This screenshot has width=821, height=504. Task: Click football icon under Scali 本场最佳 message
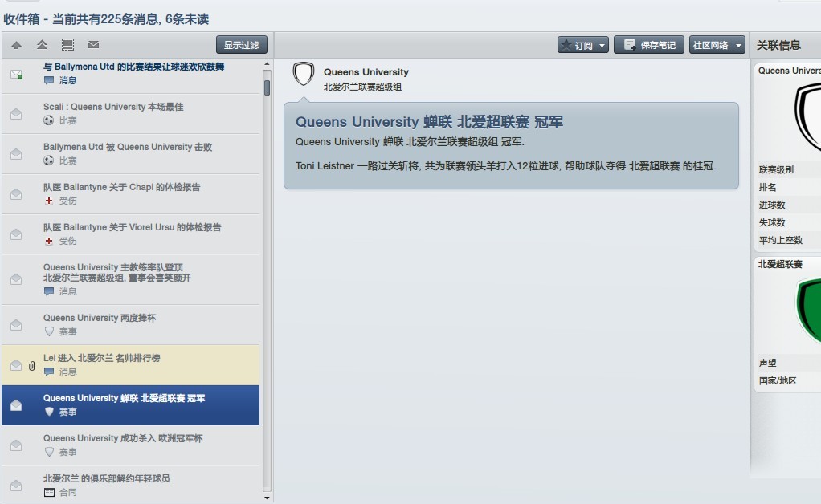(49, 120)
